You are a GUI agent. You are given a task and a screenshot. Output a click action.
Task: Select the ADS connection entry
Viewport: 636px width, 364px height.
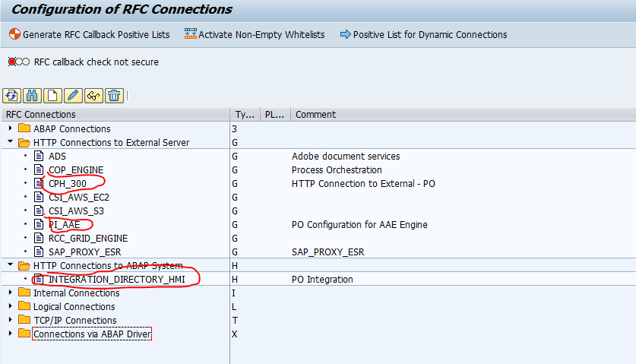click(57, 157)
